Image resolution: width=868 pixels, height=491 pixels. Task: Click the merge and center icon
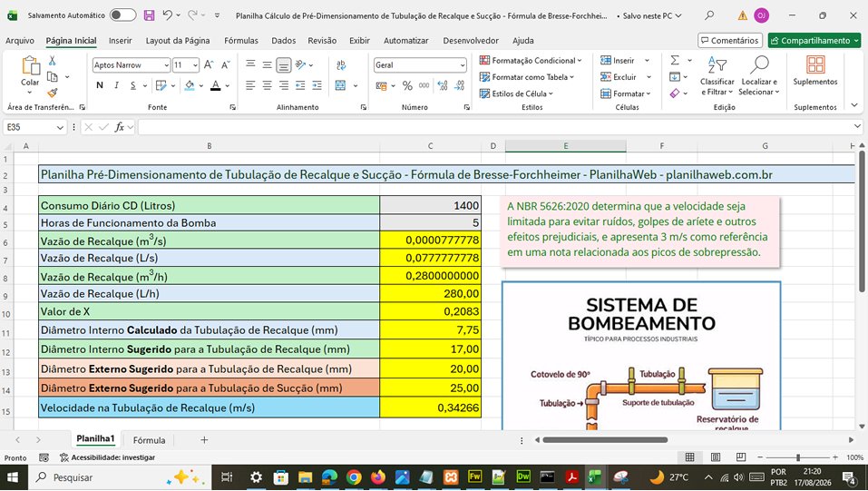pos(340,85)
